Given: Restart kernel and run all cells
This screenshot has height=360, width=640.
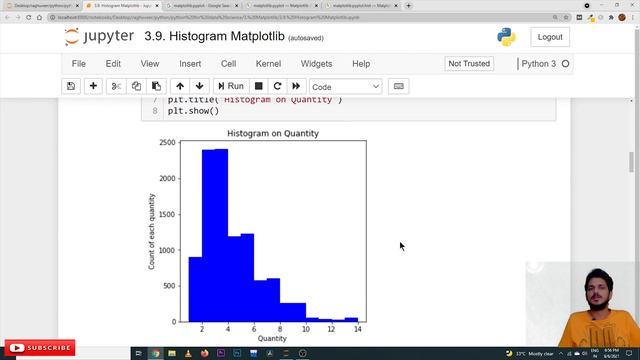Looking at the screenshot, I should [x=296, y=86].
